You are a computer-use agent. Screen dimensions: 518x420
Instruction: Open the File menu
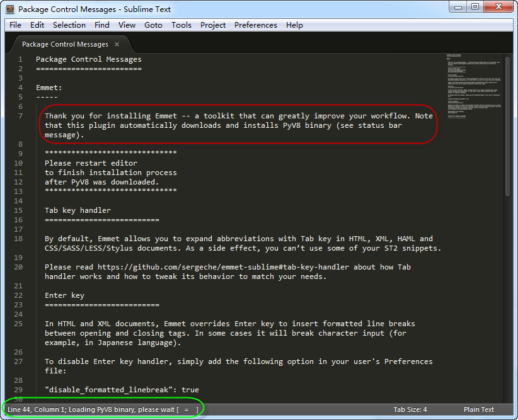tap(15, 25)
